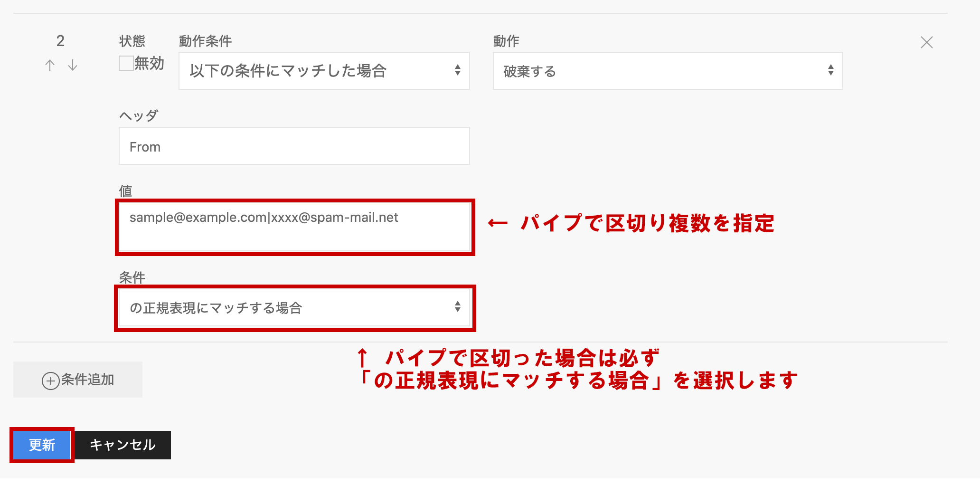The width and height of the screenshot is (980, 495).
Task: Click the ヘッダ field containing From
Action: [x=294, y=146]
